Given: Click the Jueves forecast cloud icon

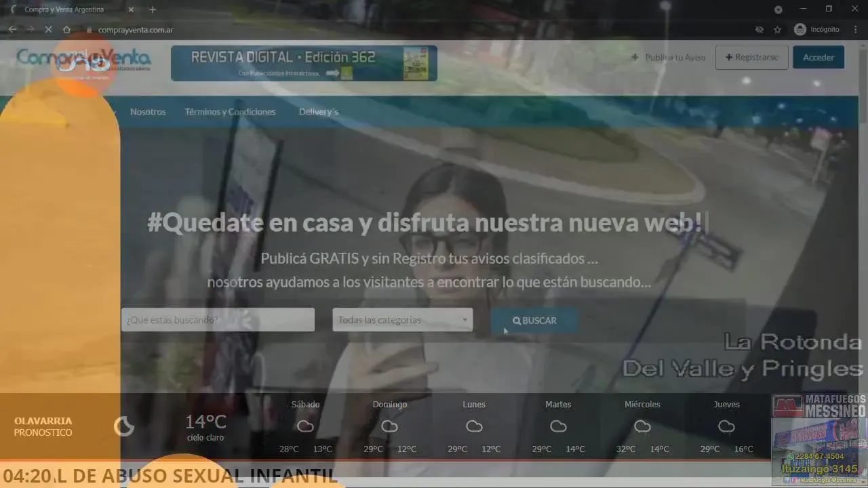Looking at the screenshot, I should [726, 426].
